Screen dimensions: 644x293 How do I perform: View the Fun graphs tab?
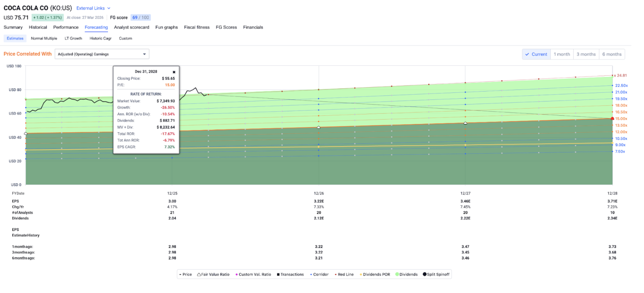166,27
